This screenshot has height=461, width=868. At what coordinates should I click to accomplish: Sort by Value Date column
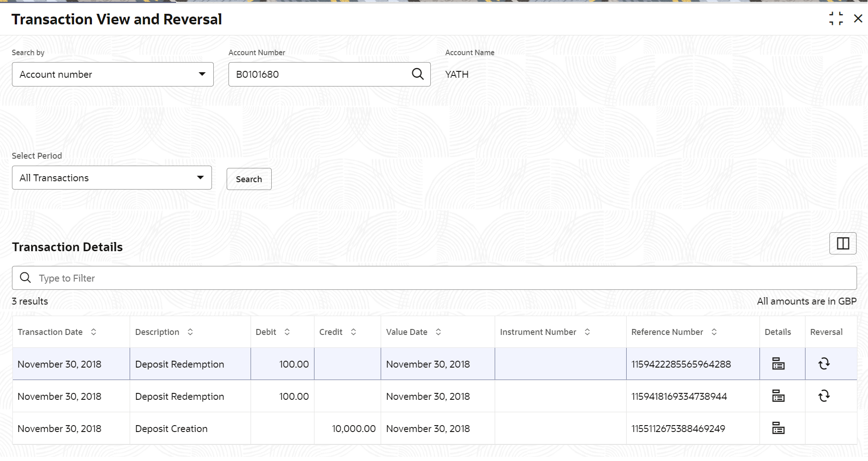coord(438,332)
